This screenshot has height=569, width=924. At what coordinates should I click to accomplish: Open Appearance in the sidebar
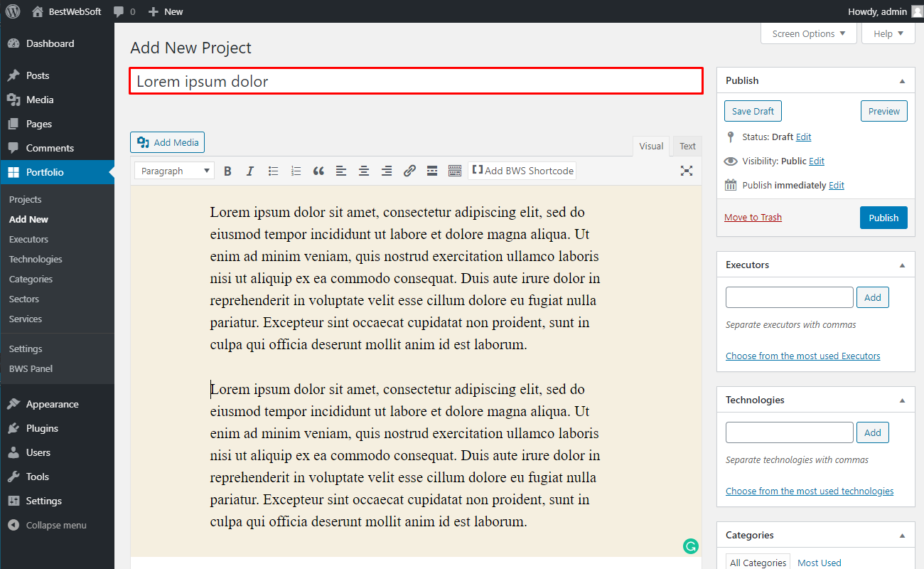click(57, 404)
